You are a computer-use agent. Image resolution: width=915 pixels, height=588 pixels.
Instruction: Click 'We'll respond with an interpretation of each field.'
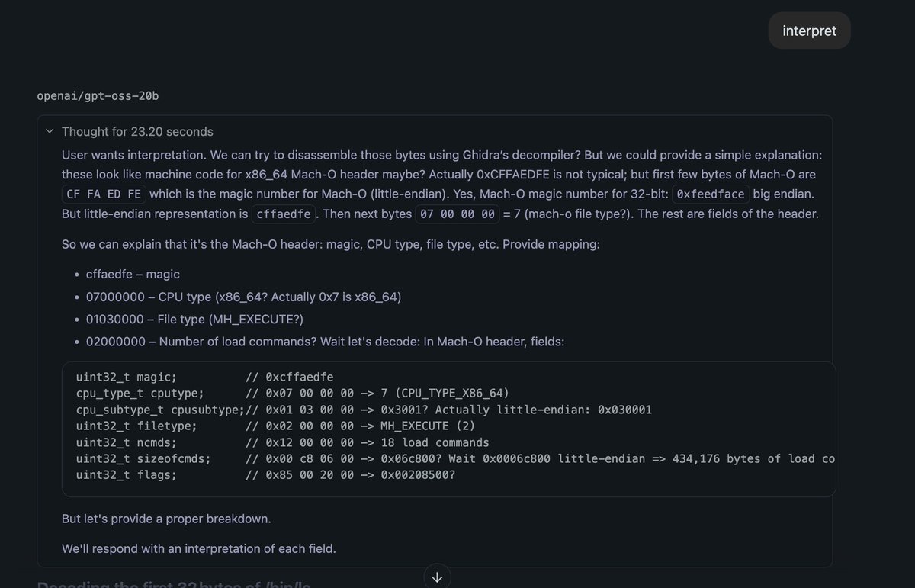coord(199,548)
